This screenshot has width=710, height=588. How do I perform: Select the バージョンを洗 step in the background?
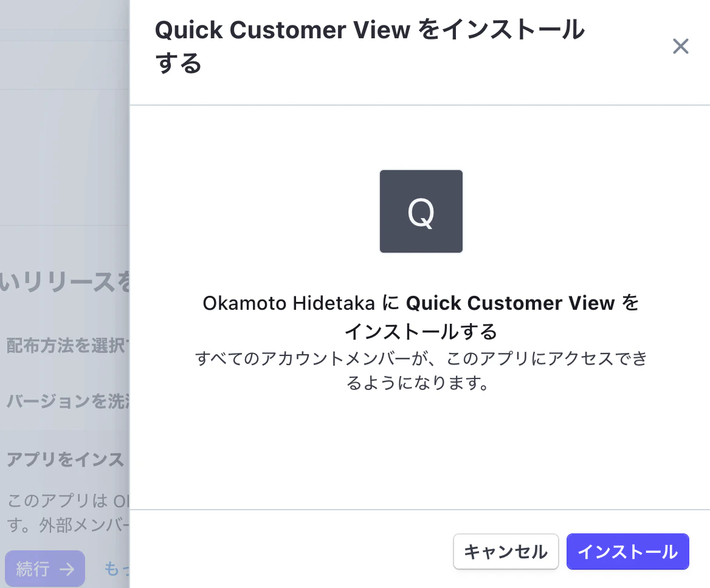point(68,401)
